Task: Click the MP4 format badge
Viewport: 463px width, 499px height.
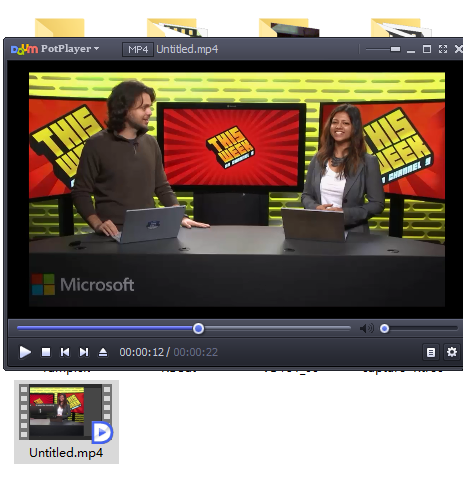Action: point(138,49)
